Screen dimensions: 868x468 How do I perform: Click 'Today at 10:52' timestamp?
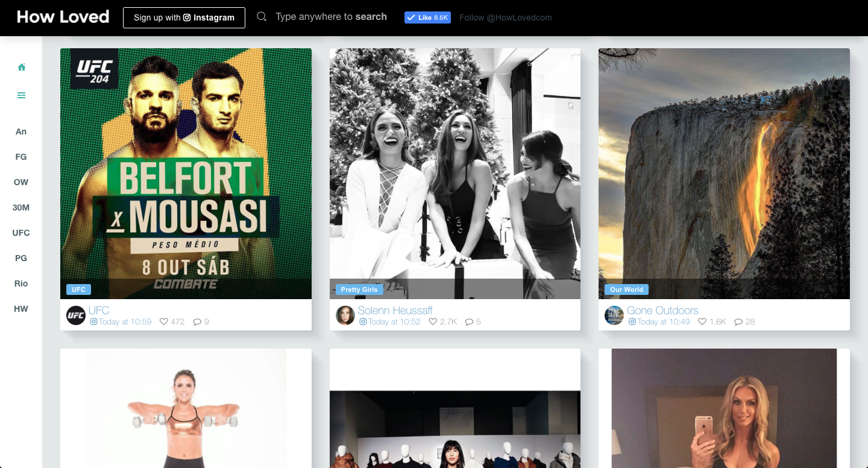point(394,322)
